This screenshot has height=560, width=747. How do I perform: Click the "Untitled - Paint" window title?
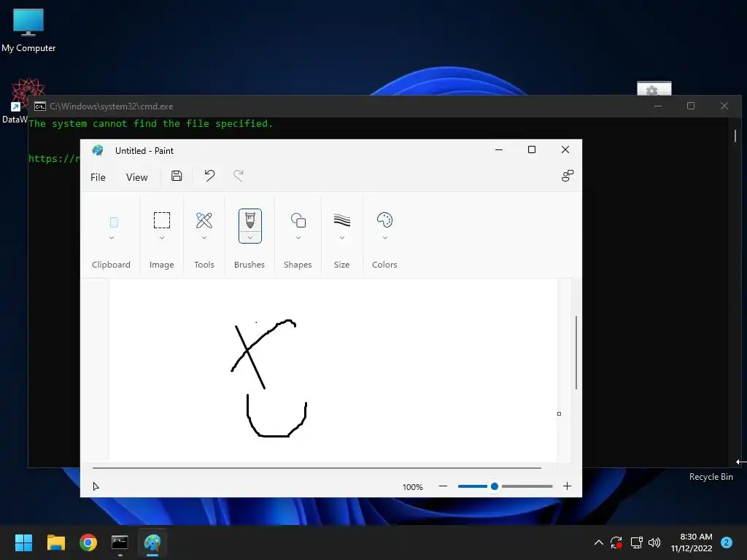point(144,150)
